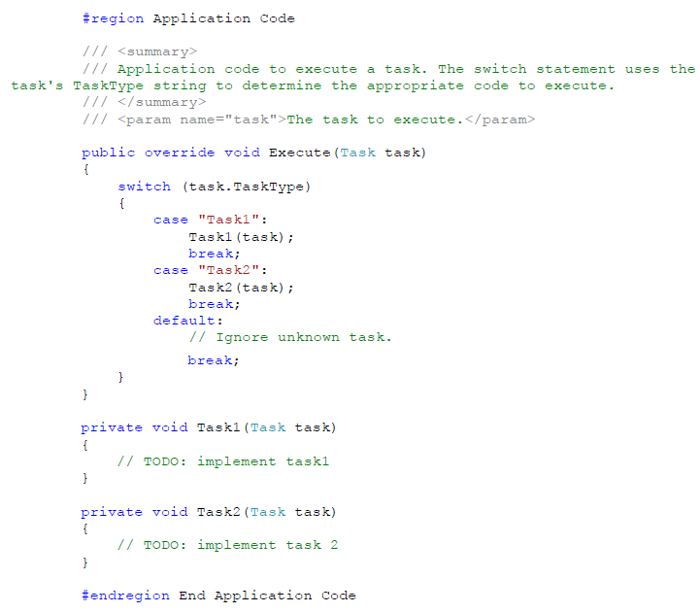700x613 pixels.
Task: Click the 'case "Task2":' line
Action: click(x=211, y=270)
